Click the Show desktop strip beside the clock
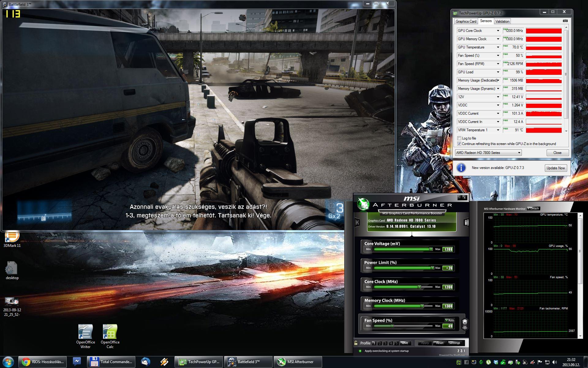Image resolution: width=588 pixels, height=368 pixels. coord(586,362)
